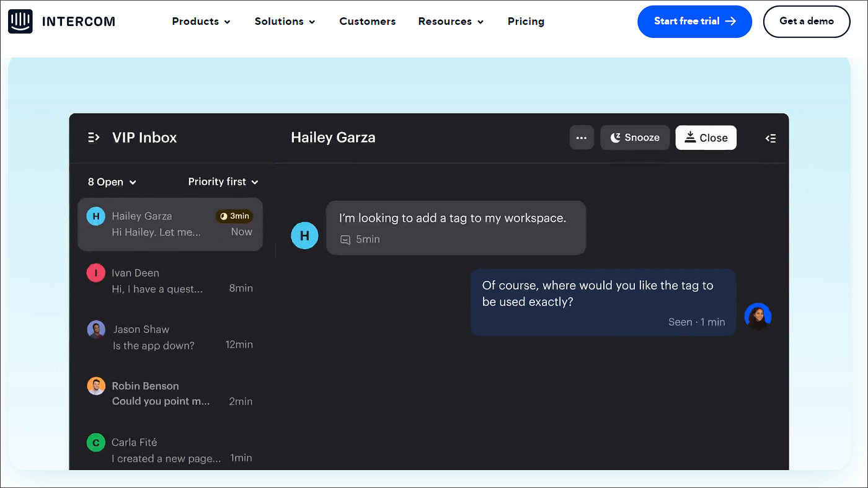868x488 pixels.
Task: Snooze the Hailey Garza conversation
Action: [x=635, y=138]
